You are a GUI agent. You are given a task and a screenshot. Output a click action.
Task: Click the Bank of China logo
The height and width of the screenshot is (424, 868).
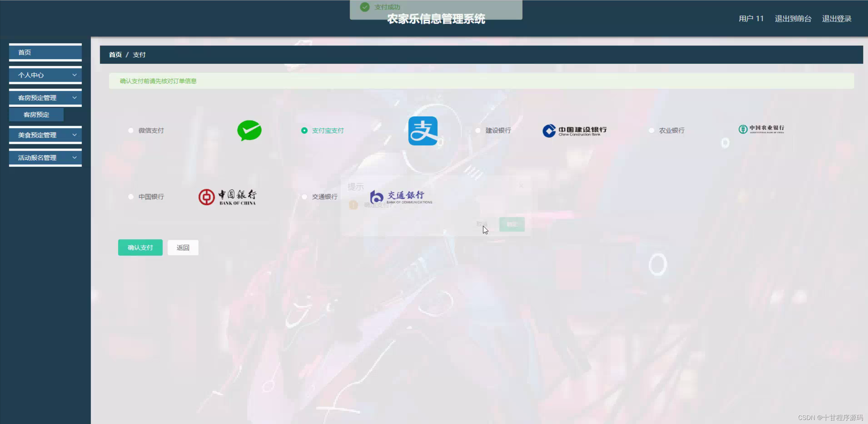pos(227,197)
